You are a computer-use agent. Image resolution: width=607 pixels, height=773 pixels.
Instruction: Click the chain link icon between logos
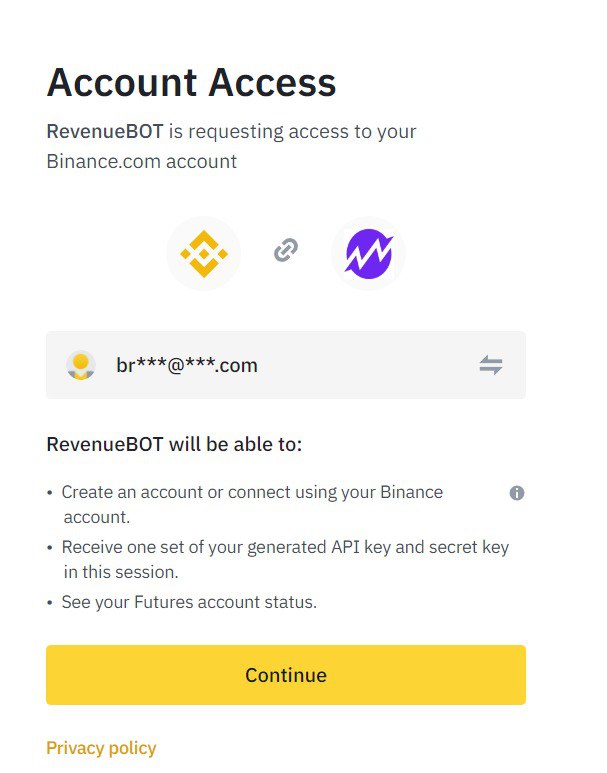pos(286,250)
